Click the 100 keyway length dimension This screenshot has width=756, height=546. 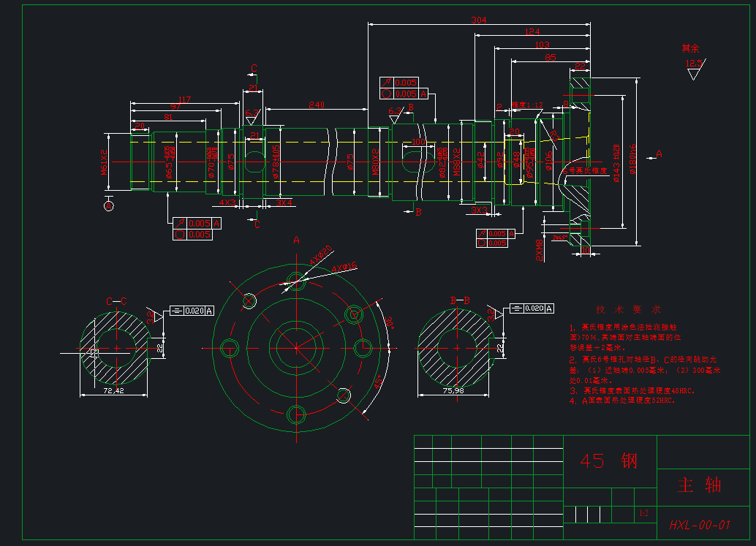[x=418, y=142]
